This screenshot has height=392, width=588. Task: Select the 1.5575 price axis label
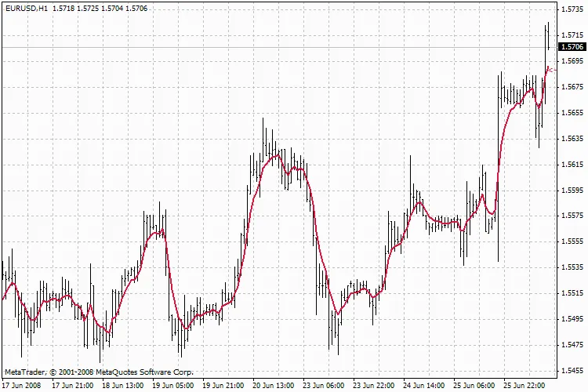point(572,216)
